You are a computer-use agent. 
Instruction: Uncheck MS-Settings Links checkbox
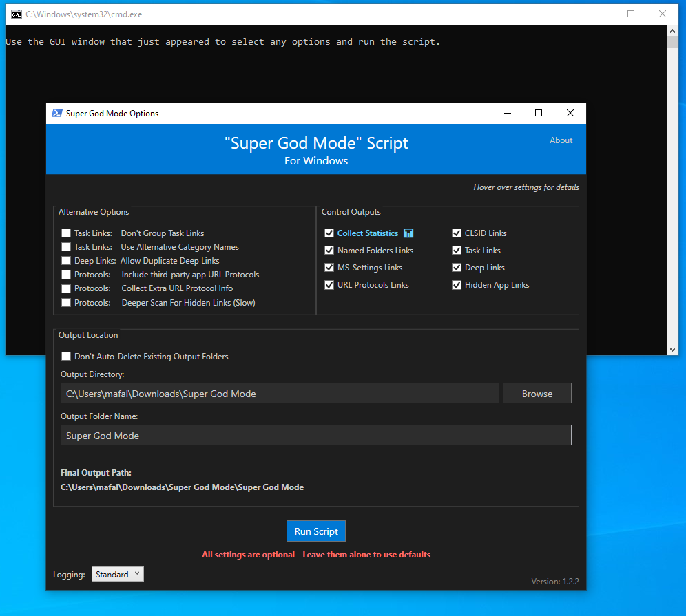click(329, 267)
